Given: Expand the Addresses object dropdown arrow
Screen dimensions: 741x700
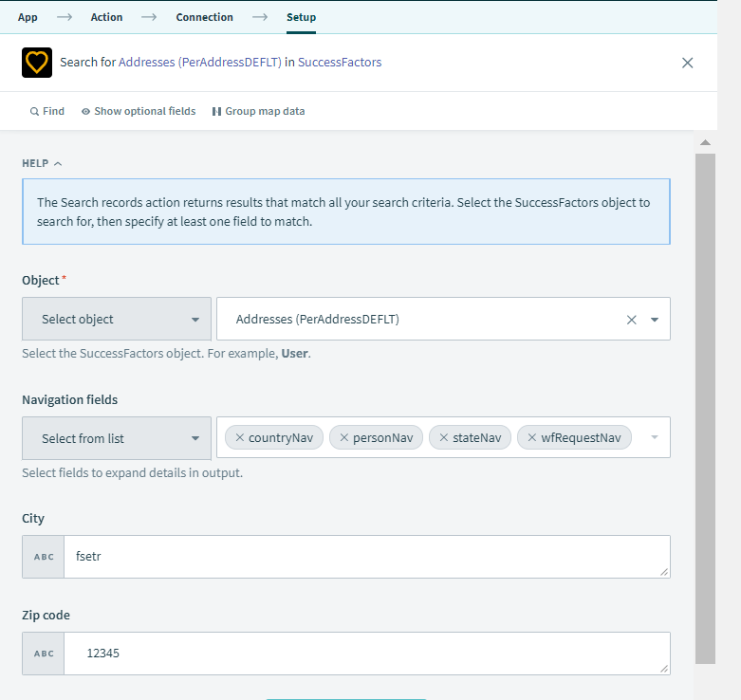Looking at the screenshot, I should point(655,320).
